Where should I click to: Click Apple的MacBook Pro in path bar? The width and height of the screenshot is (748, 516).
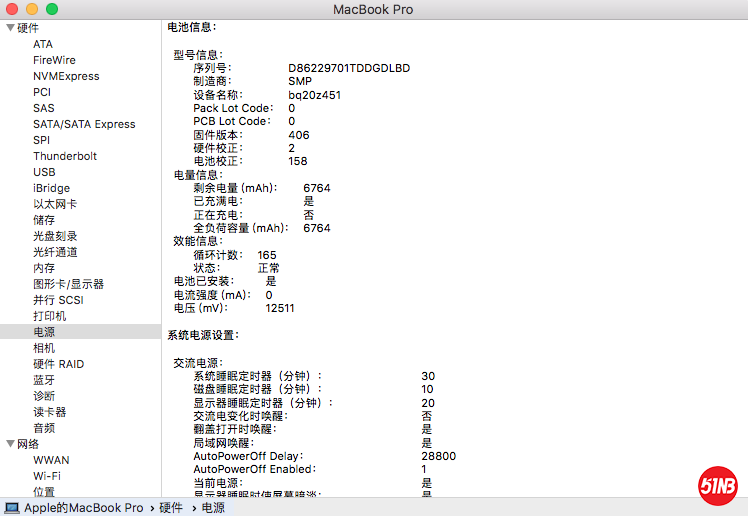point(84,508)
